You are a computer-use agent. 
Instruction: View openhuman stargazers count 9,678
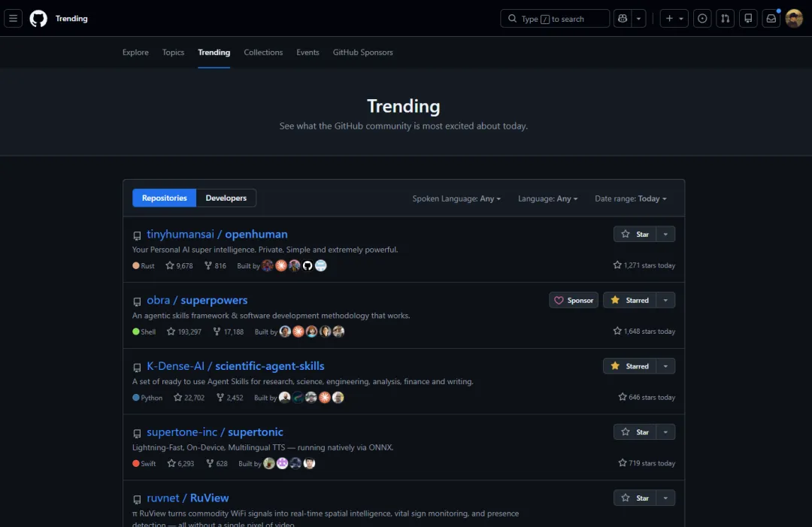point(179,265)
